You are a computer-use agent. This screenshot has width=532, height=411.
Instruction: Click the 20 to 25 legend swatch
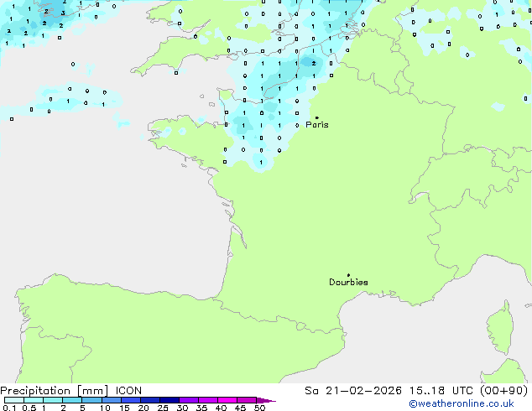click(x=150, y=400)
